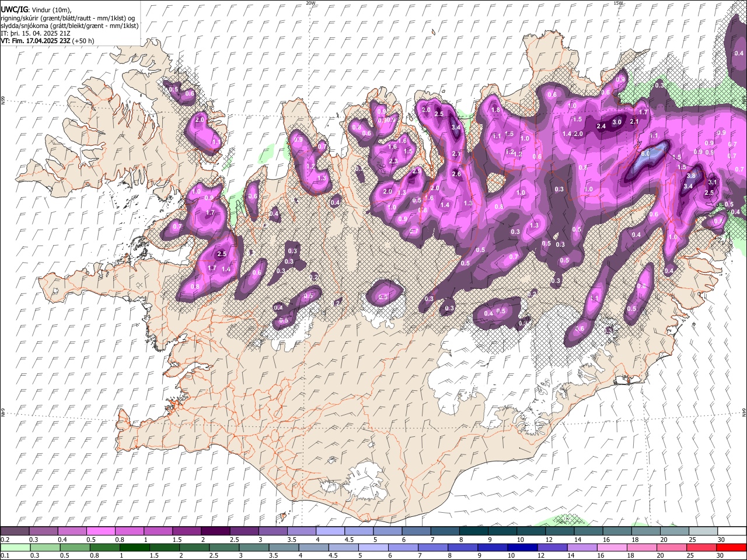Click upper legend swatch between 25 and 30
The width and height of the screenshot is (747, 560).
[x=703, y=531]
